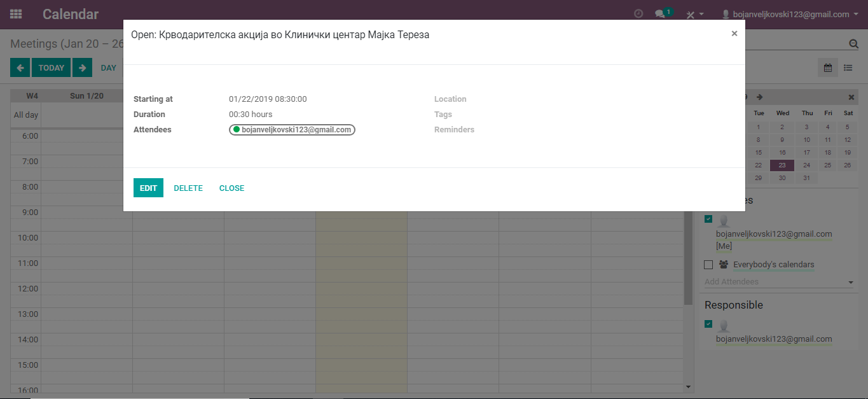Open the apps grid menu
Image resolution: width=868 pixels, height=399 pixels.
16,14
